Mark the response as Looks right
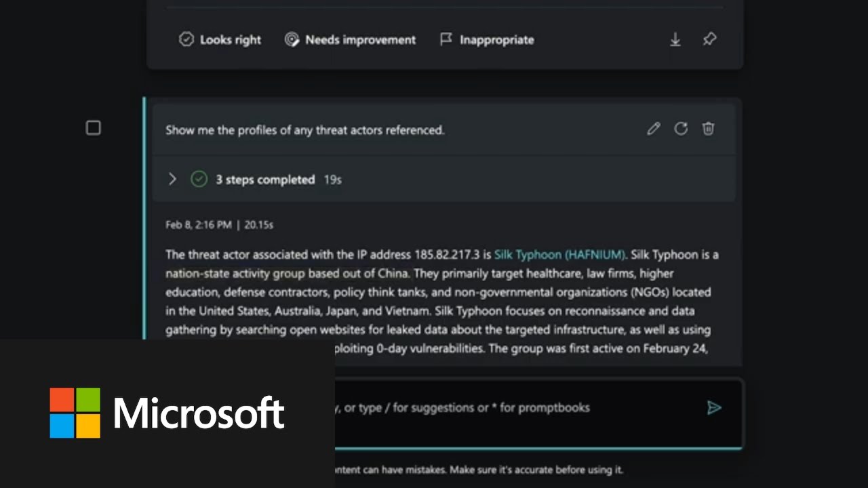The height and width of the screenshot is (488, 868). click(220, 40)
